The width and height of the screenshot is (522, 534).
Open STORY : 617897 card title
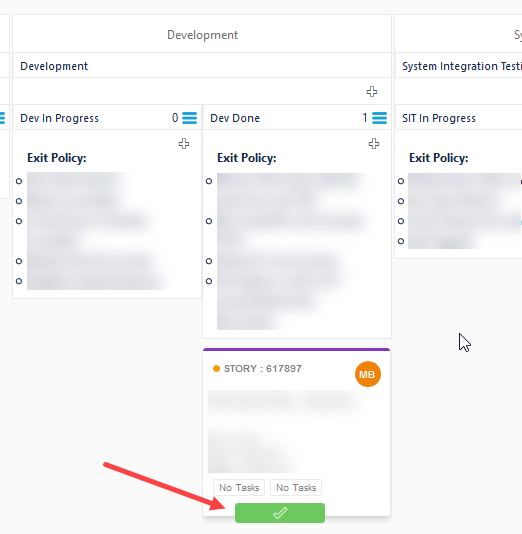pyautogui.click(x=263, y=368)
